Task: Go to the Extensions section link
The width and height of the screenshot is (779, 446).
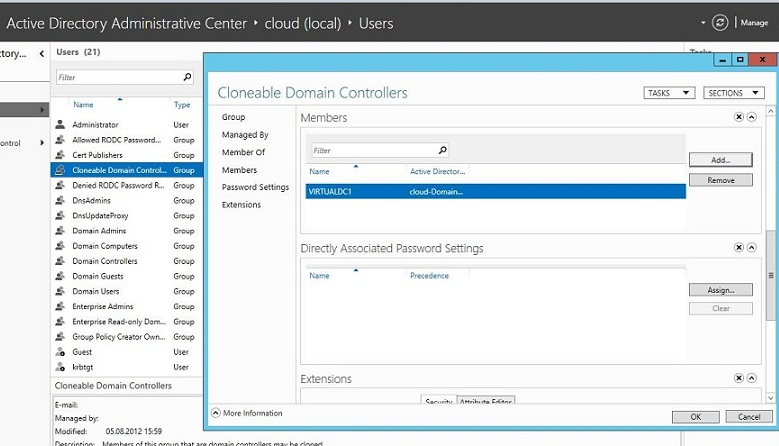Action: coord(241,205)
